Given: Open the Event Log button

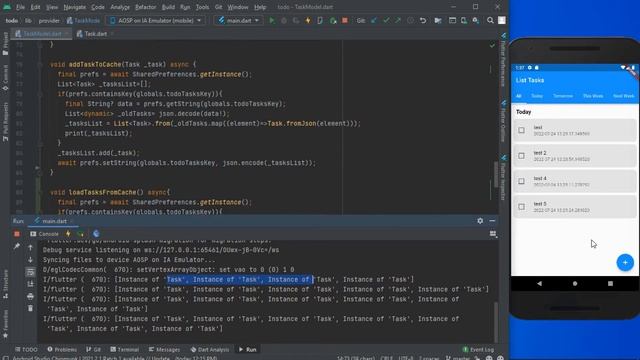Looking at the screenshot, I should pyautogui.click(x=478, y=349).
